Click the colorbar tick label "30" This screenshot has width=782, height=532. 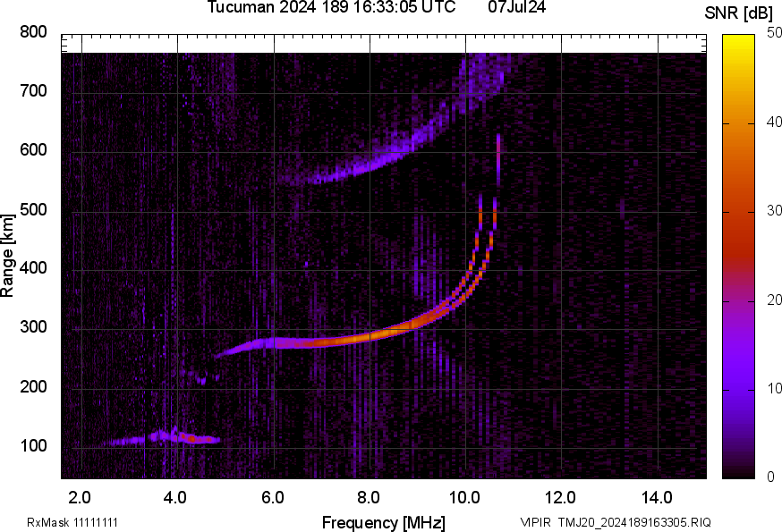[774, 210]
